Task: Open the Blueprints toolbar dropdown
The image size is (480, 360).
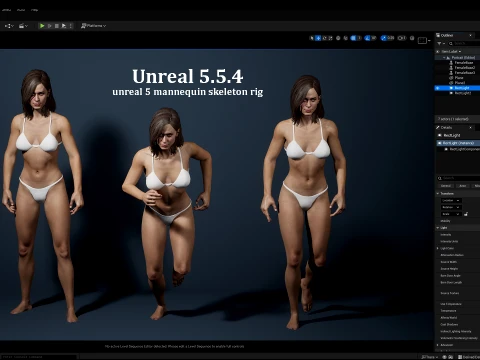Action: pyautogui.click(x=9, y=26)
